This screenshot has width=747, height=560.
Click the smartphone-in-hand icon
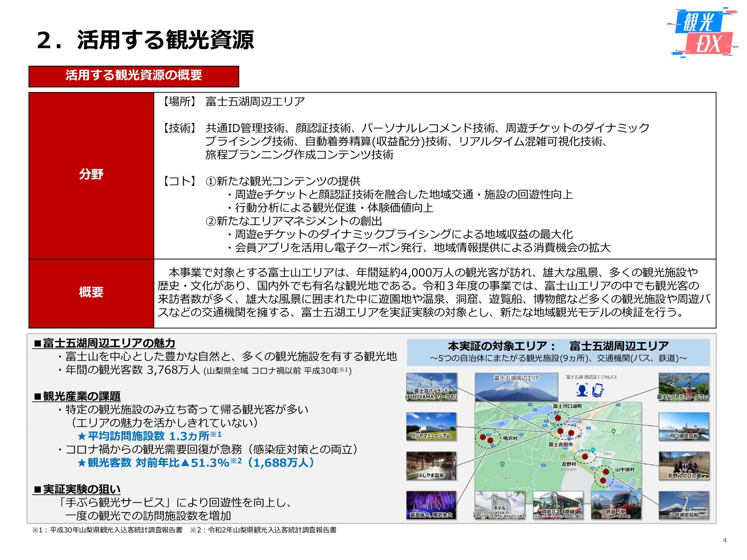click(x=597, y=390)
